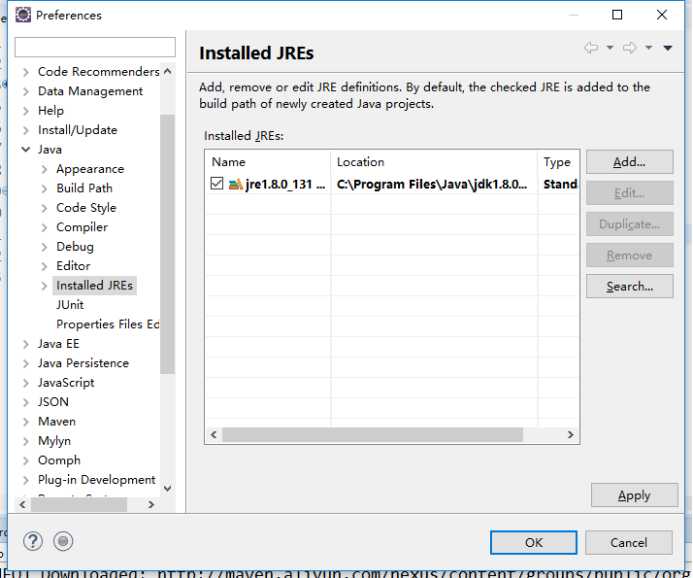693x578 pixels.
Task: Open the back history dropdown arrow
Action: coord(610,47)
